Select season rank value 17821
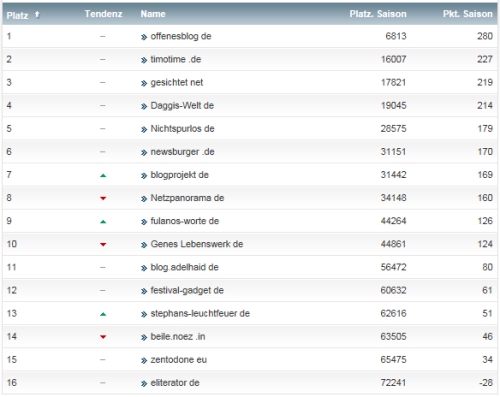The height and width of the screenshot is (397, 500). pyautogui.click(x=394, y=82)
